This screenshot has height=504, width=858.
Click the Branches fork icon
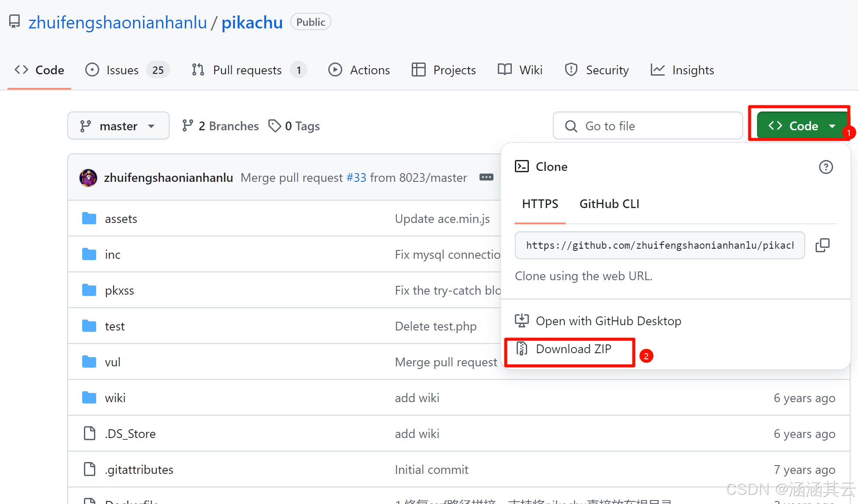(188, 126)
